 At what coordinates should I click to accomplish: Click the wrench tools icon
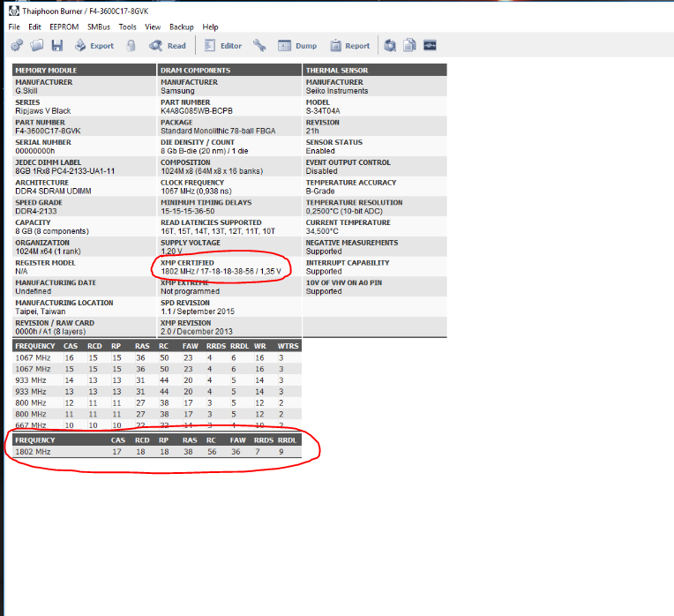pos(259,46)
